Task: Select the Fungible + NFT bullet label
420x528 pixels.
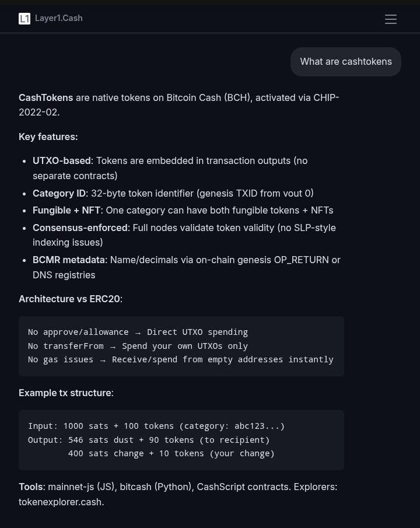Action: (x=66, y=211)
